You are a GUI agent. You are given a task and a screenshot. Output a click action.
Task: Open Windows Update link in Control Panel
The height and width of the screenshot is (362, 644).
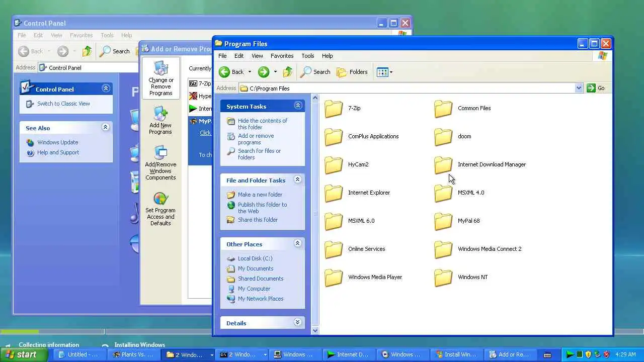[52, 142]
